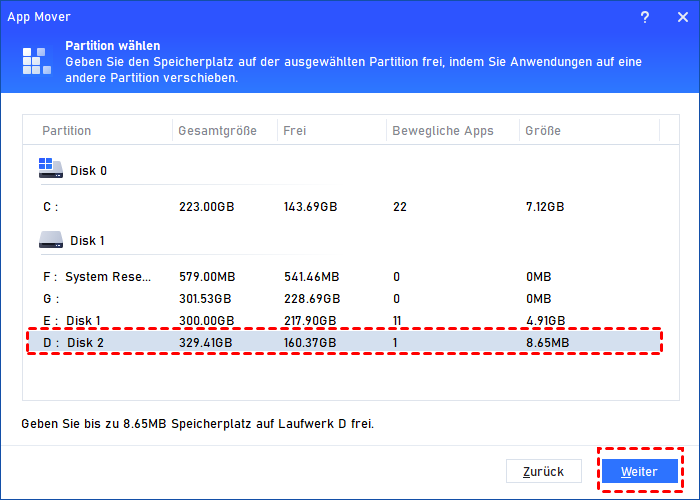Screen dimensions: 700x500
Task: Click the Disk 0 group label
Action: point(88,170)
